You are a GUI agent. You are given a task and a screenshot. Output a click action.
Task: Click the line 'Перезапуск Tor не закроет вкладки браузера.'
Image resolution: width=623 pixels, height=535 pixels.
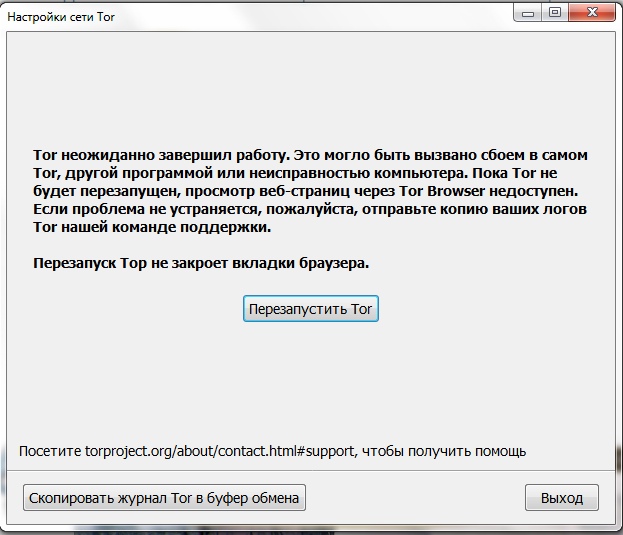pos(201,263)
